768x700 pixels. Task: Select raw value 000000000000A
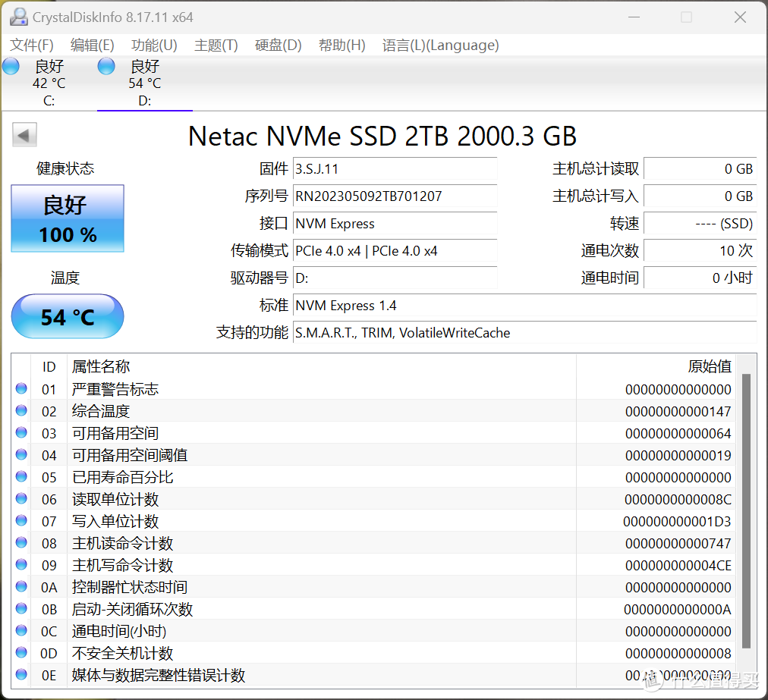click(x=678, y=610)
